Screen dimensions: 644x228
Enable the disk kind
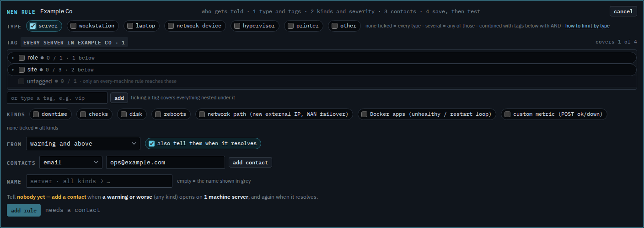coord(123,114)
